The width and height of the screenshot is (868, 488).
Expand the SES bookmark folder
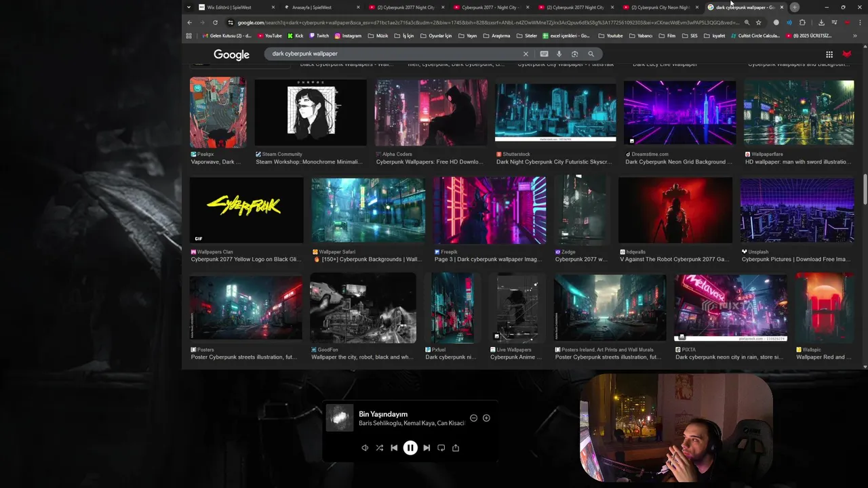[690, 36]
